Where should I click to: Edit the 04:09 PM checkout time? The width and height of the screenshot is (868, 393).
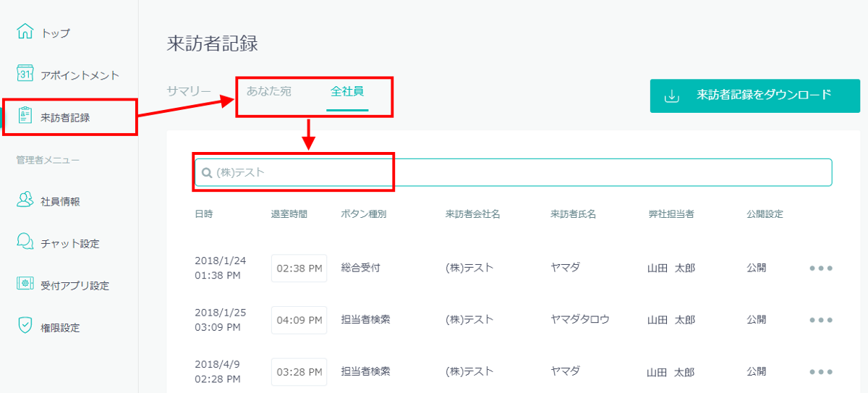coord(299,320)
